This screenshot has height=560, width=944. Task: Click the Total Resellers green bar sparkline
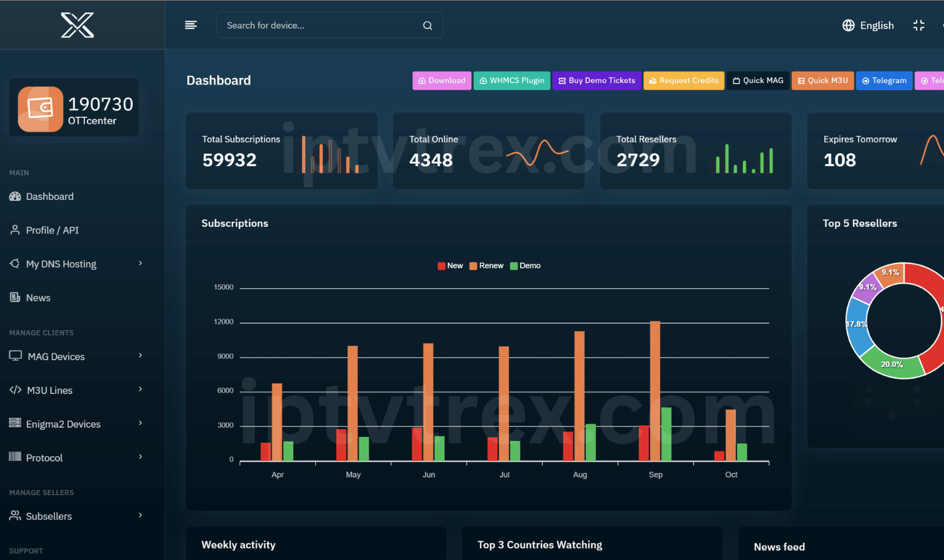click(745, 159)
